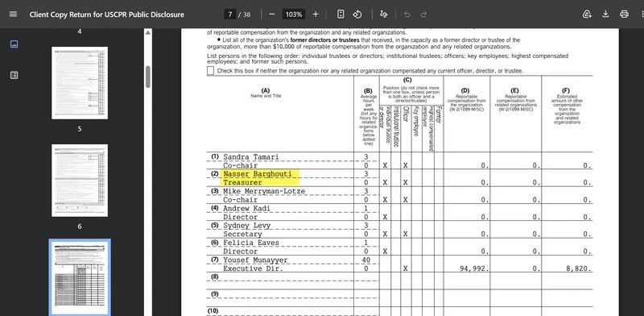Print the document
The height and width of the screenshot is (316, 644).
pyautogui.click(x=625, y=14)
